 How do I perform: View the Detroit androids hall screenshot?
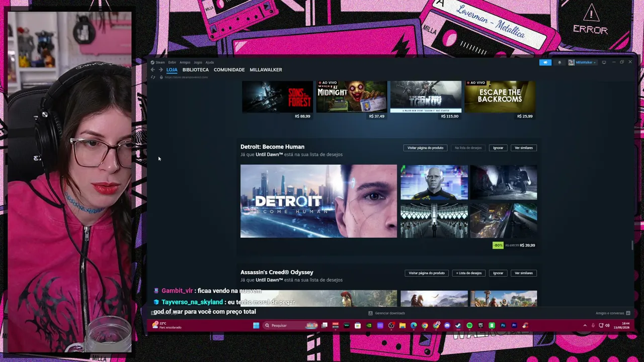click(x=434, y=220)
